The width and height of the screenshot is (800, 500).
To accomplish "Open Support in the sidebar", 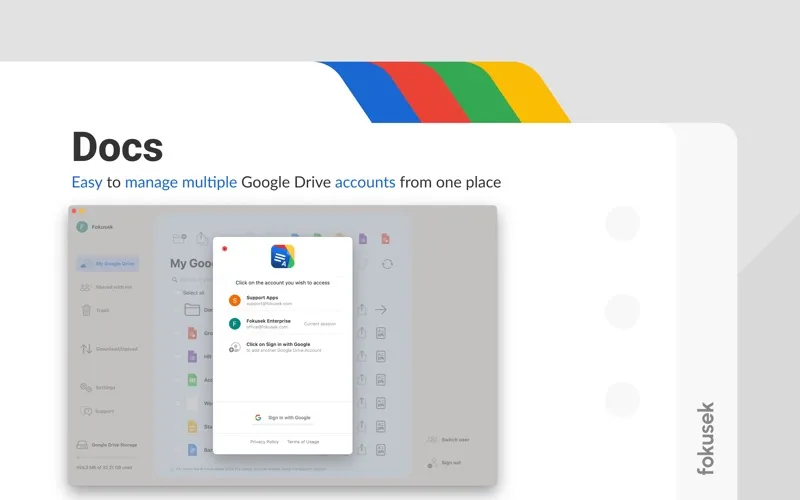I will [97, 411].
